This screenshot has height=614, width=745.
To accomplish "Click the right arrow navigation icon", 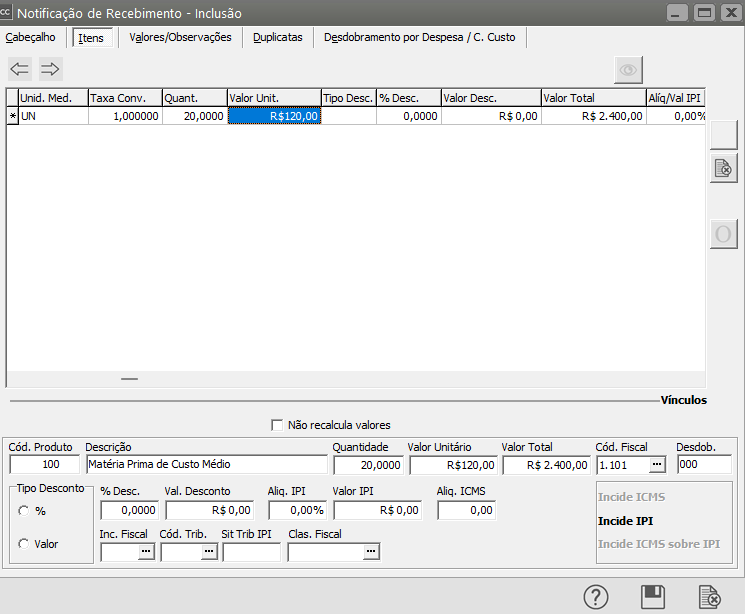I will [51, 68].
